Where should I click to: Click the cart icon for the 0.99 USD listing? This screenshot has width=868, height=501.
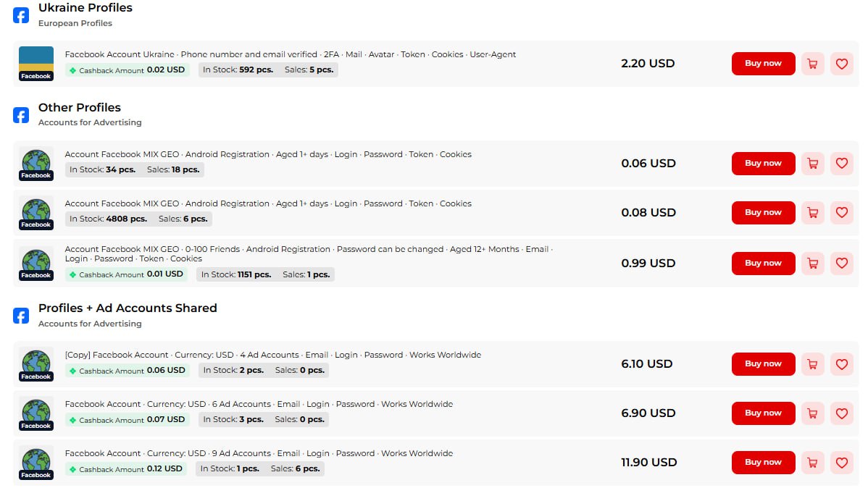pos(812,264)
